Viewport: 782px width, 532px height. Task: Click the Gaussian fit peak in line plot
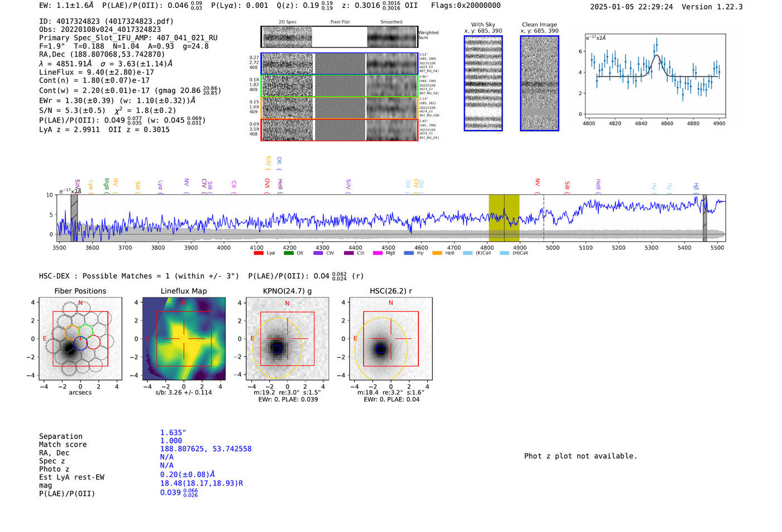[x=657, y=55]
